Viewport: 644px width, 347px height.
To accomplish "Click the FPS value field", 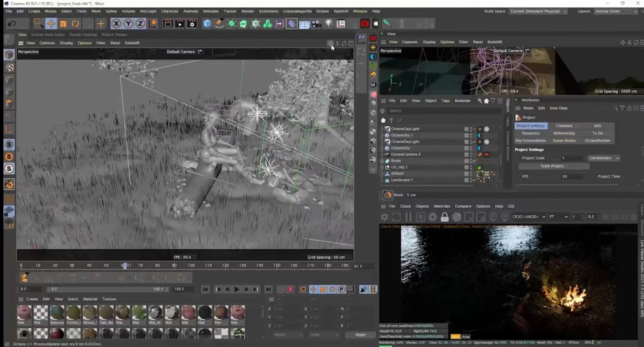I will [x=573, y=177].
